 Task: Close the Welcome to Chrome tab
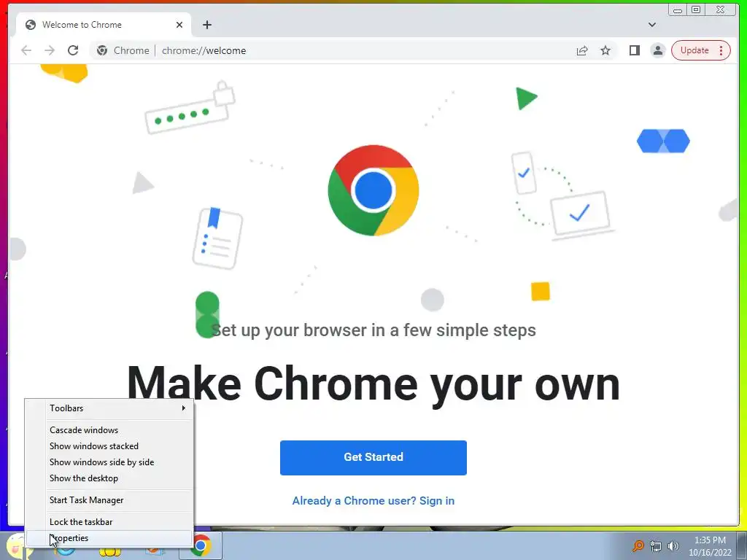click(179, 25)
